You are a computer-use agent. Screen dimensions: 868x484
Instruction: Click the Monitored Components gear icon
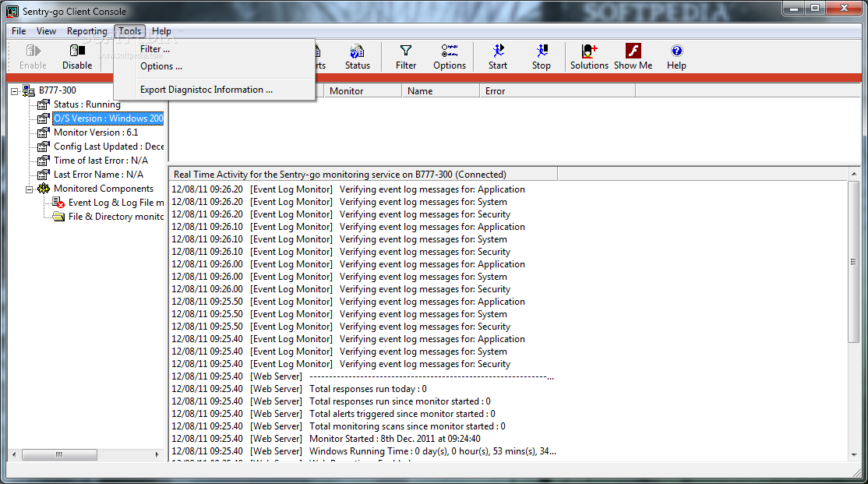click(43, 189)
